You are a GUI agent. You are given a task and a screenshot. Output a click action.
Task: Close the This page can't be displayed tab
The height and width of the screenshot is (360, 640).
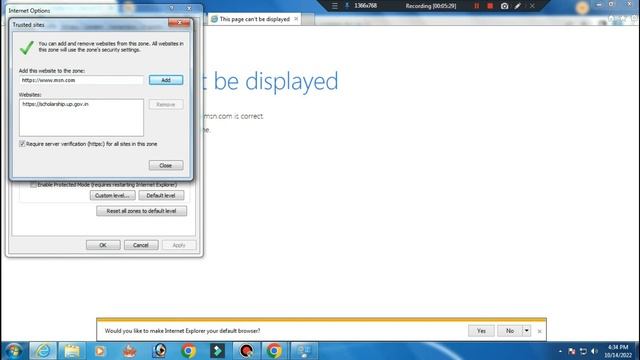point(296,19)
